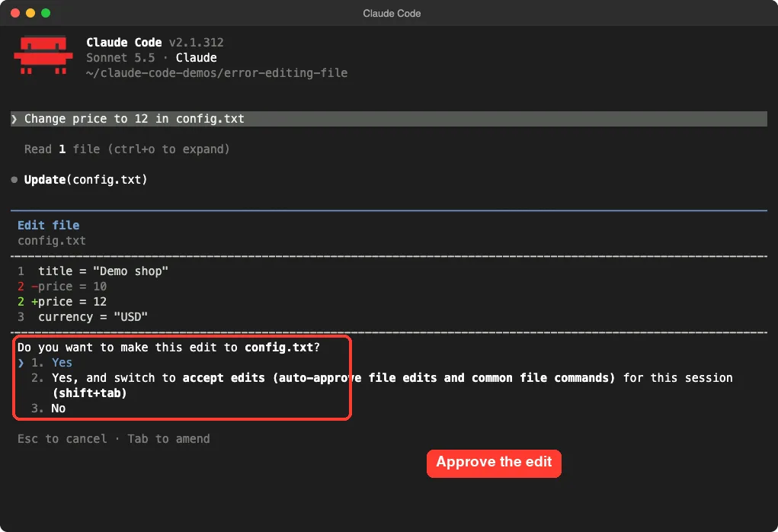
Task: Click the Update(config.txt) tool call line
Action: pos(85,180)
